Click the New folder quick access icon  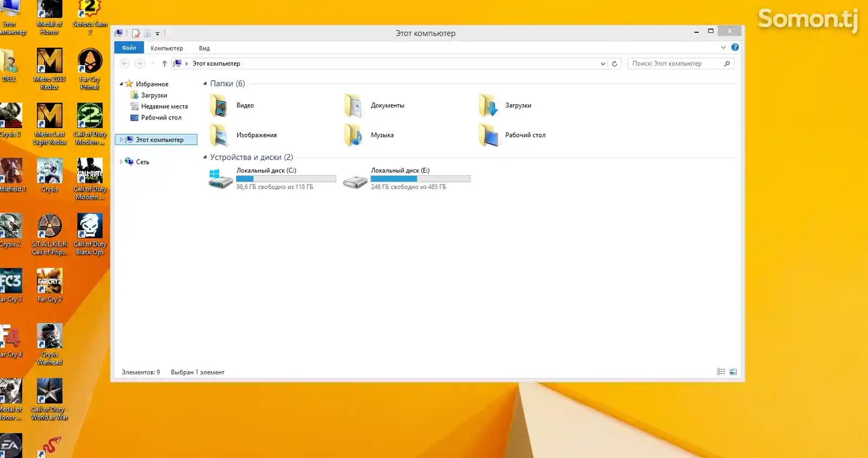147,33
